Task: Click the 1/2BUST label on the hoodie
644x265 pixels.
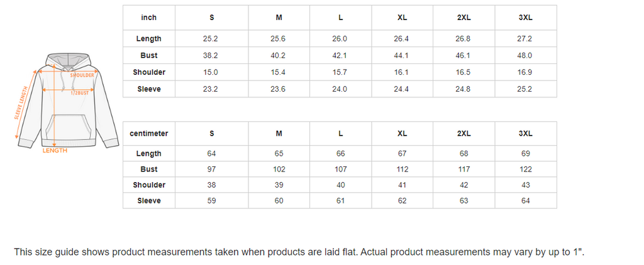Action: (80, 92)
